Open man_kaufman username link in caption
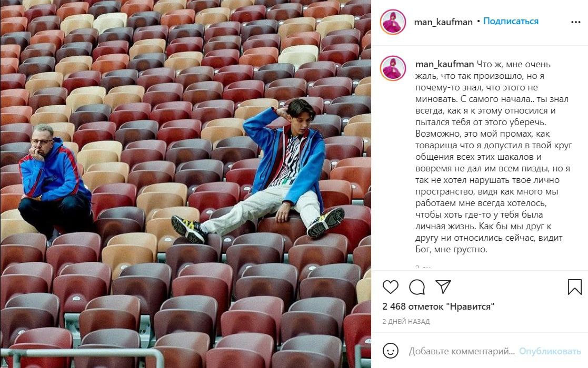The height and width of the screenshot is (368, 588). (x=444, y=64)
